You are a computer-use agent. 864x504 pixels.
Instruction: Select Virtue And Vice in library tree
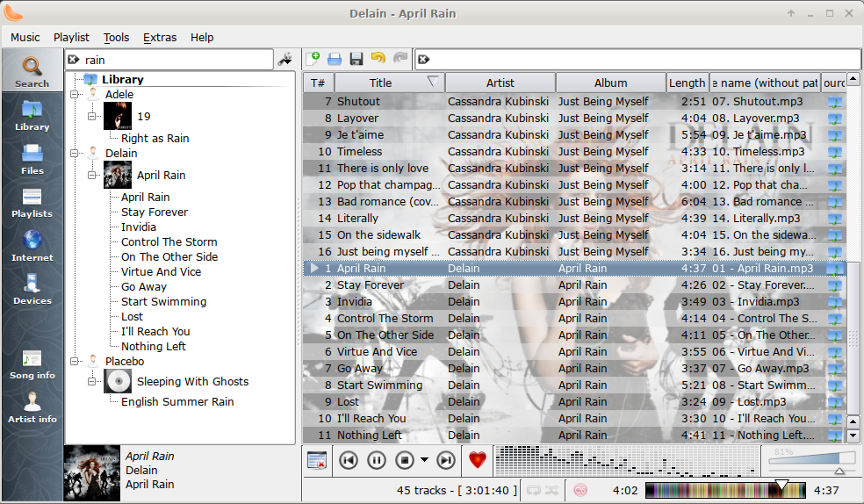click(161, 271)
